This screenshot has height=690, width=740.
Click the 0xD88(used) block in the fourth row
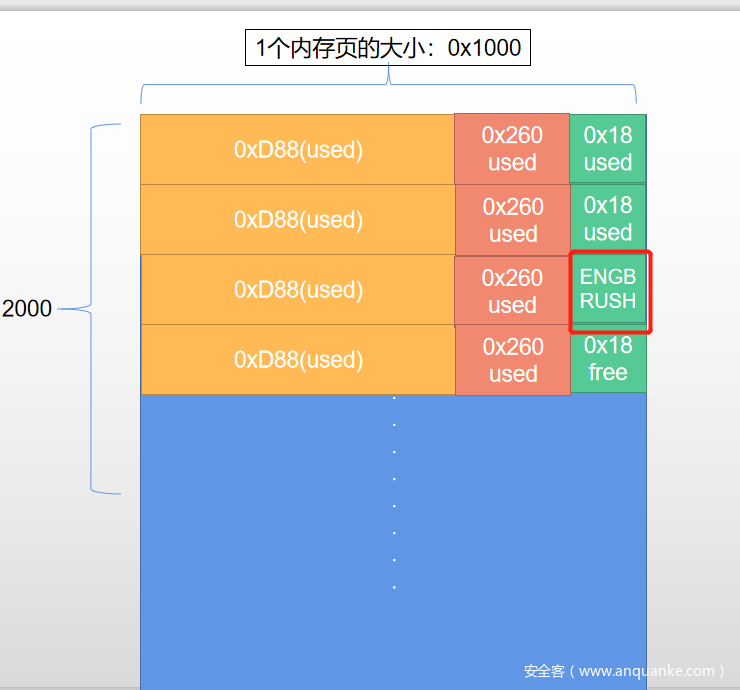click(x=297, y=359)
